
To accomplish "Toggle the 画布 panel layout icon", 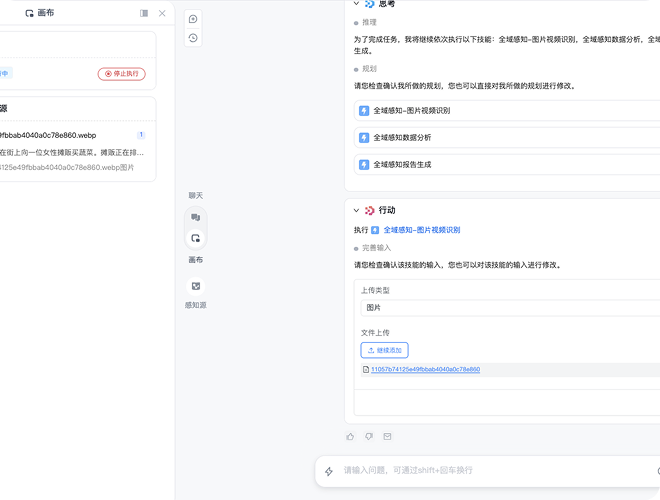I will pos(144,13).
